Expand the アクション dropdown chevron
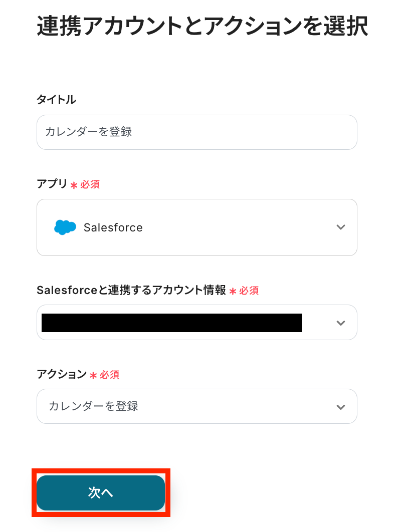The height and width of the screenshot is (532, 402). pos(341,407)
